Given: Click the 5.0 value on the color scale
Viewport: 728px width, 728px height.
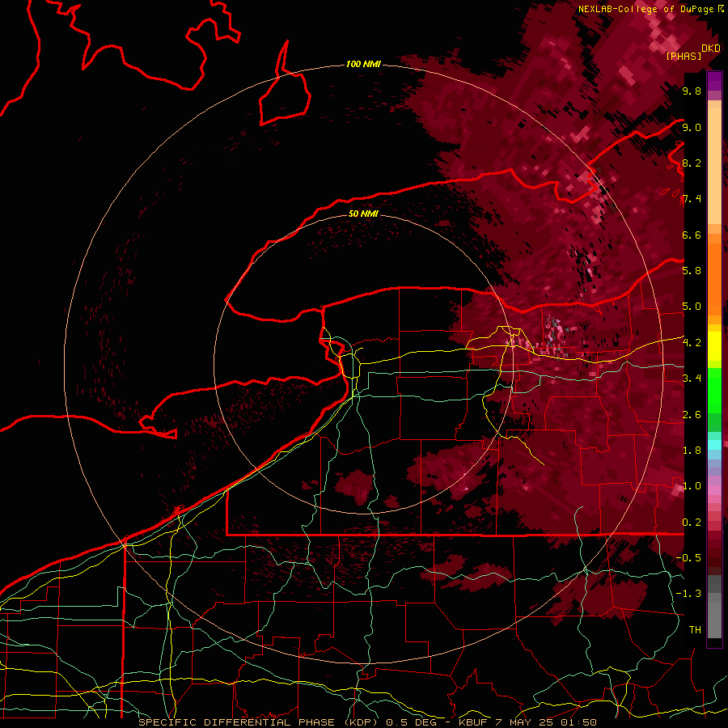Looking at the screenshot, I should pyautogui.click(x=692, y=307).
